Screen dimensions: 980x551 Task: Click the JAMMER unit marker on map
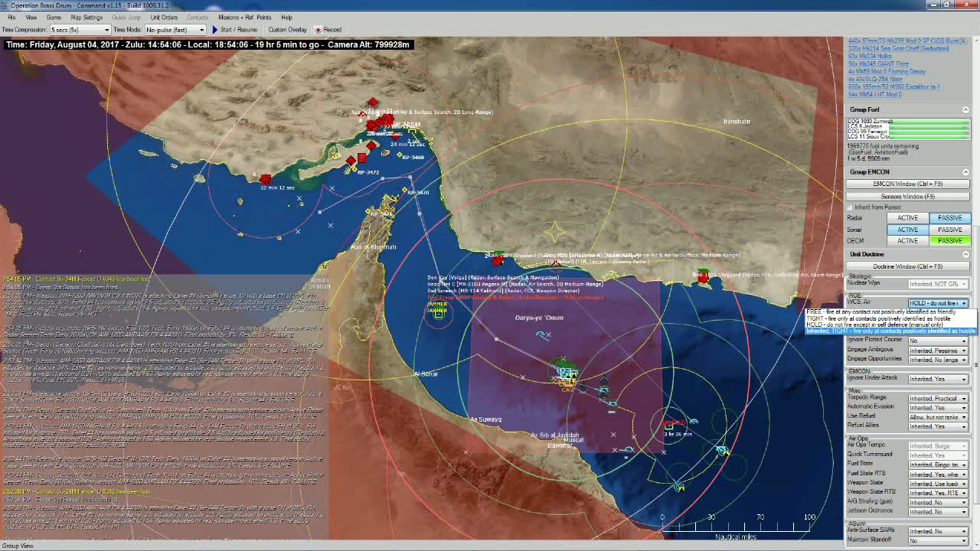437,316
